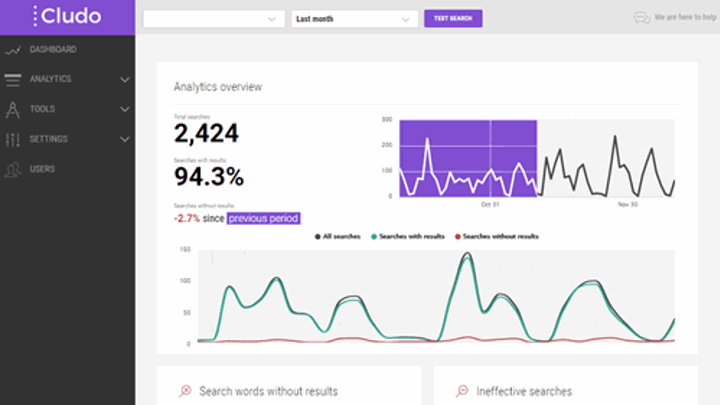Open the Last month date range dropdown
Image resolution: width=720 pixels, height=405 pixels.
pos(354,18)
